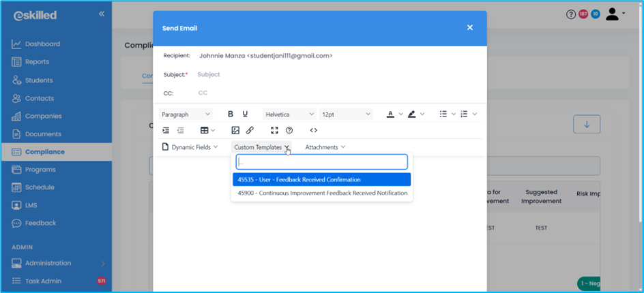Open the Attachments menu
Viewport: 644px width, 293px height.
(x=325, y=147)
